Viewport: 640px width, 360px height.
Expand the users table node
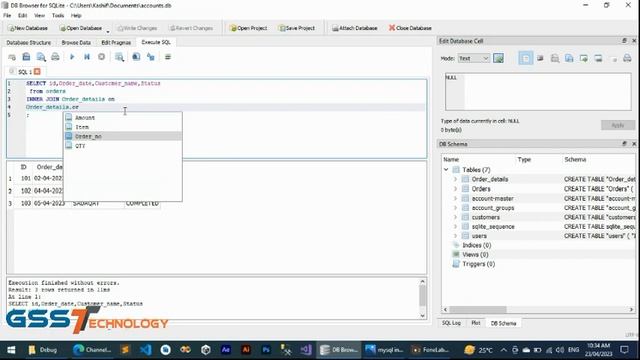click(x=456, y=236)
